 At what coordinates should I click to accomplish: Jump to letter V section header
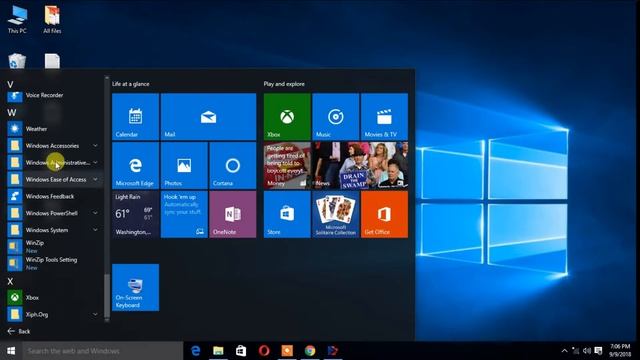point(10,84)
